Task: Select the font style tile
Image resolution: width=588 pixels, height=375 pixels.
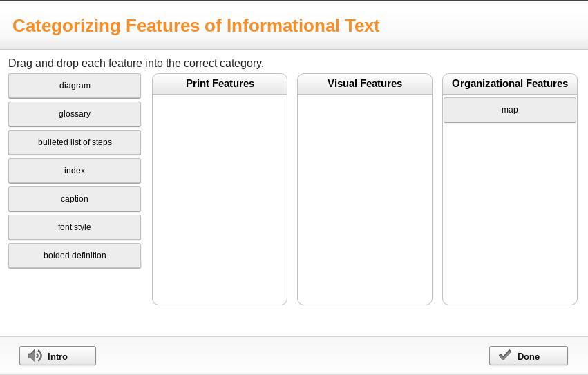Action: click(x=75, y=227)
